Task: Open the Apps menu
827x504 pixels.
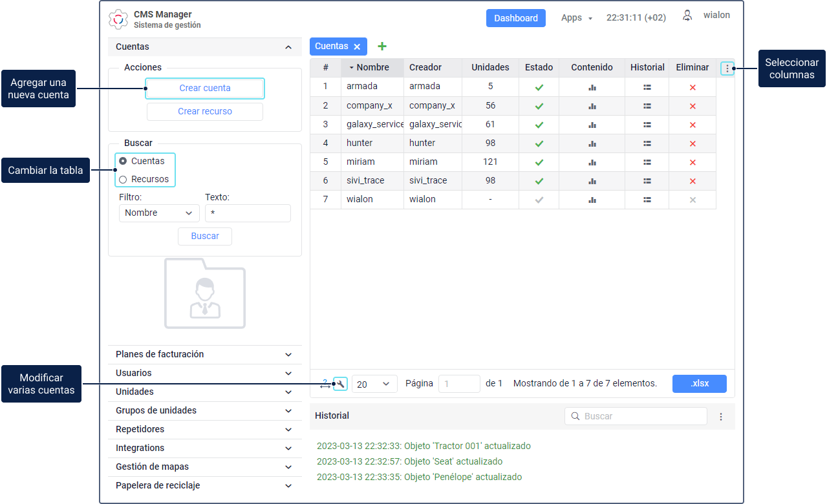Action: (576, 18)
